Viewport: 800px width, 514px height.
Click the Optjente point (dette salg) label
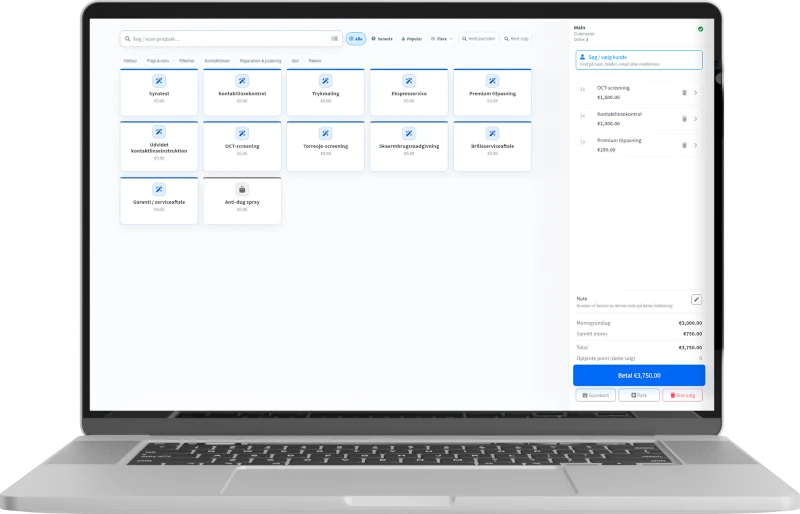[606, 358]
